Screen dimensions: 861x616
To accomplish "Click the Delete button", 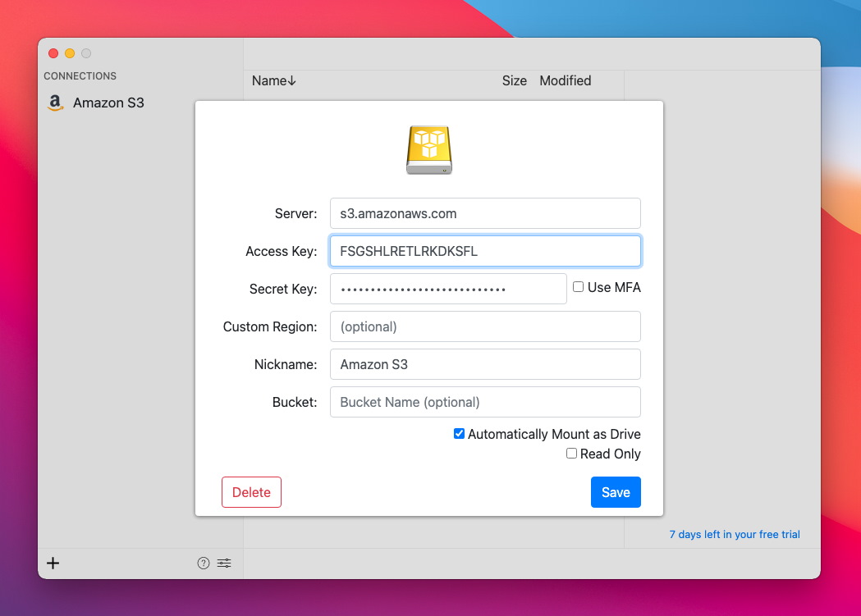I will 251,492.
